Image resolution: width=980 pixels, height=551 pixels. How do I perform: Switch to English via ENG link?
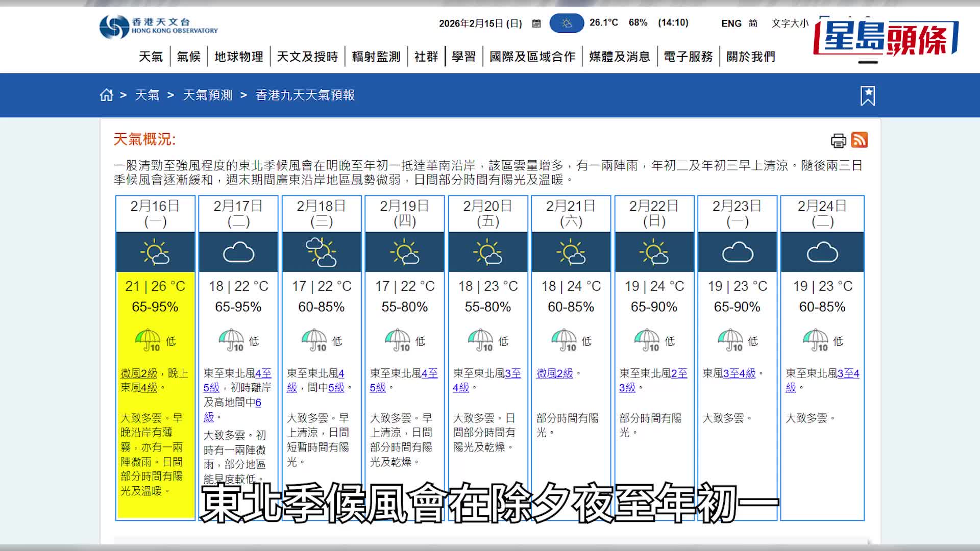(x=731, y=23)
